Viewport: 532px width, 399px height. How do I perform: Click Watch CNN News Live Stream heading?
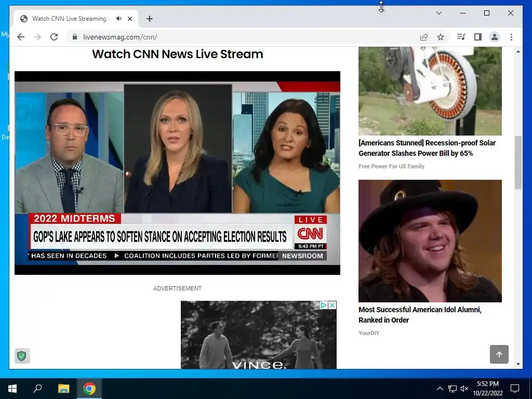point(178,54)
